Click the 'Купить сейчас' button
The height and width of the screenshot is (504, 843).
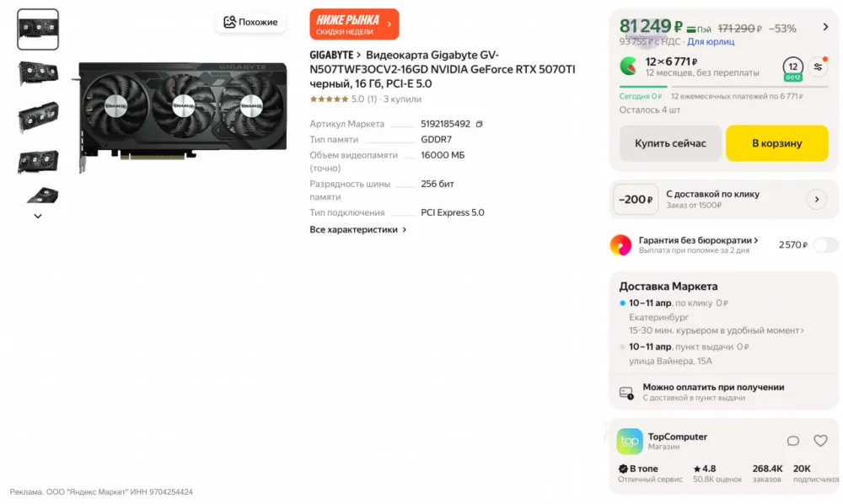670,143
